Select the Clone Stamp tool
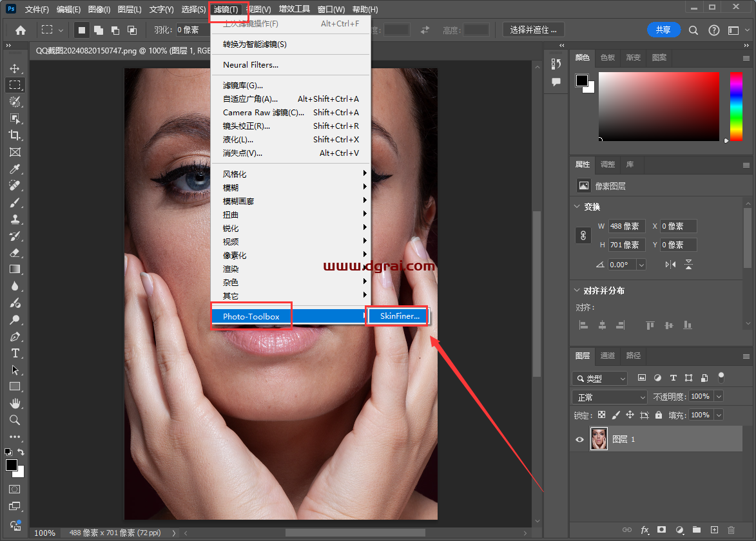756x541 pixels. (15, 219)
